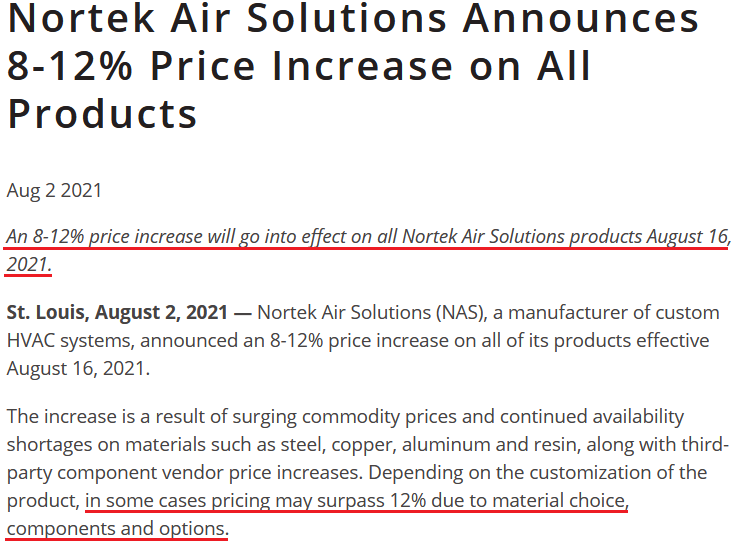Click the bold 'St. Louis, August 2, 2021' dateline
This screenshot has height=542, width=738.
click(x=117, y=312)
